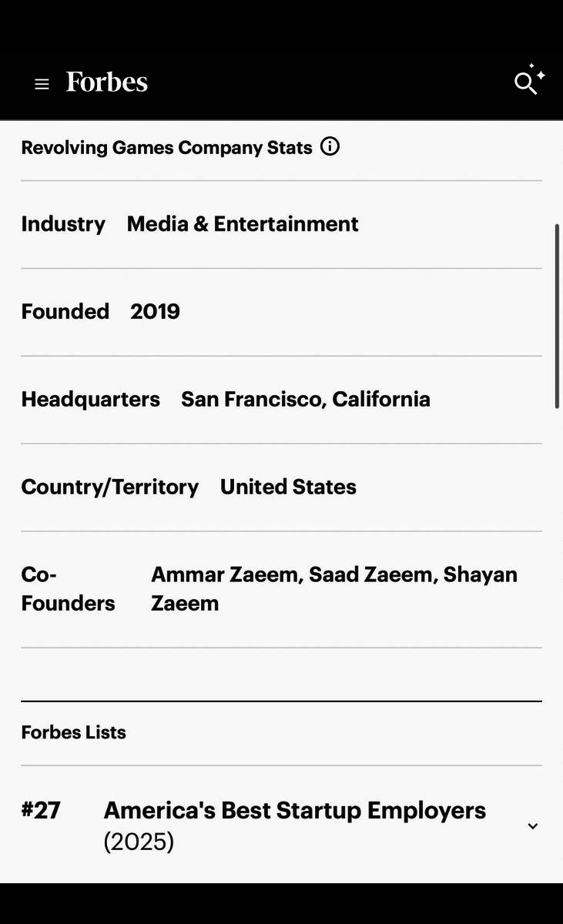Click the United States country value
Screen dimensions: 563x924
pos(288,487)
